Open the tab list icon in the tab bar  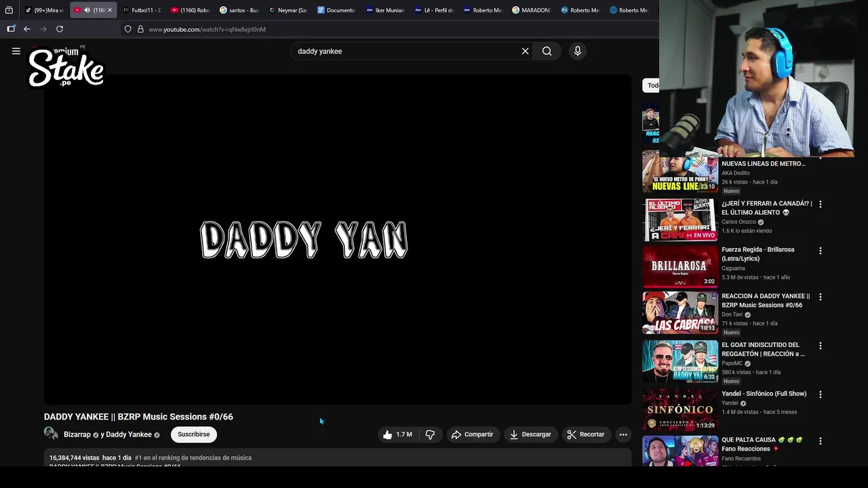pos(9,10)
